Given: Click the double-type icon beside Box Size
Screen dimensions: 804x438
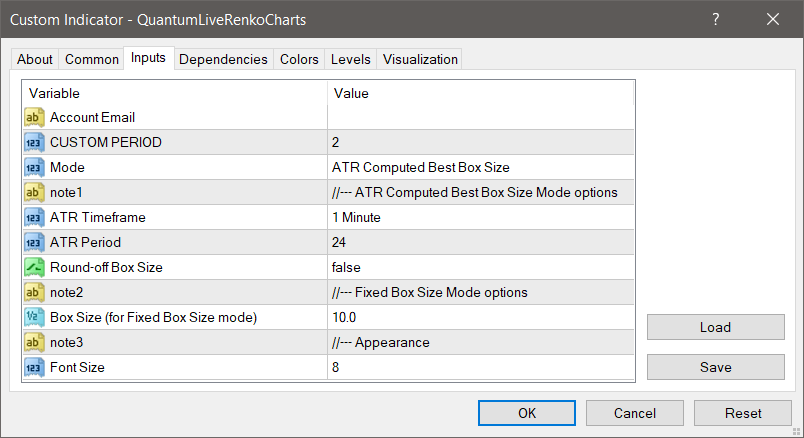Looking at the screenshot, I should [34, 317].
